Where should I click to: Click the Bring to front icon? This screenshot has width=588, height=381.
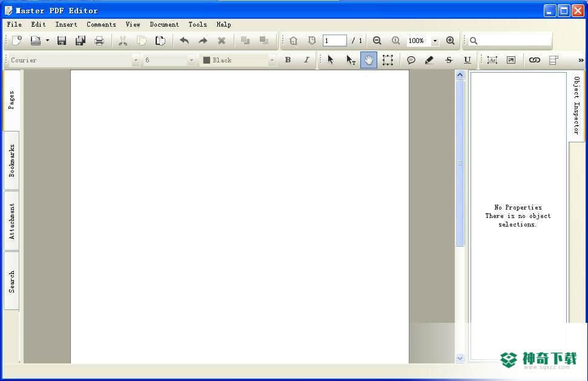245,41
